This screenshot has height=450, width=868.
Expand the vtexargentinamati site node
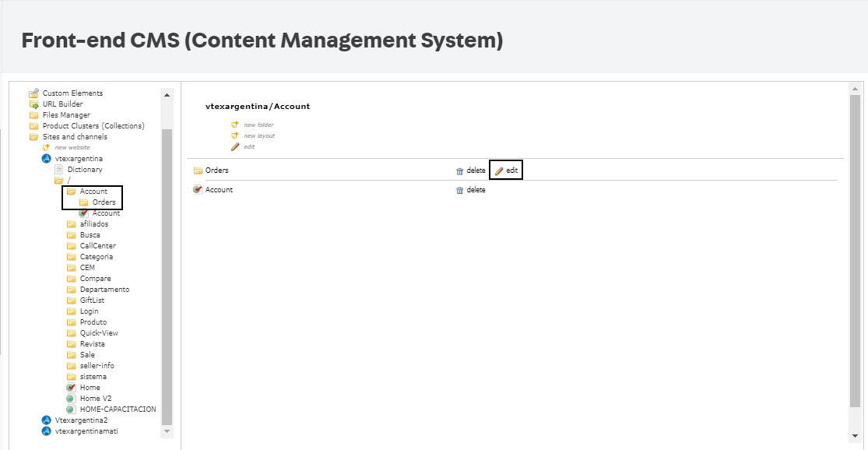46,431
